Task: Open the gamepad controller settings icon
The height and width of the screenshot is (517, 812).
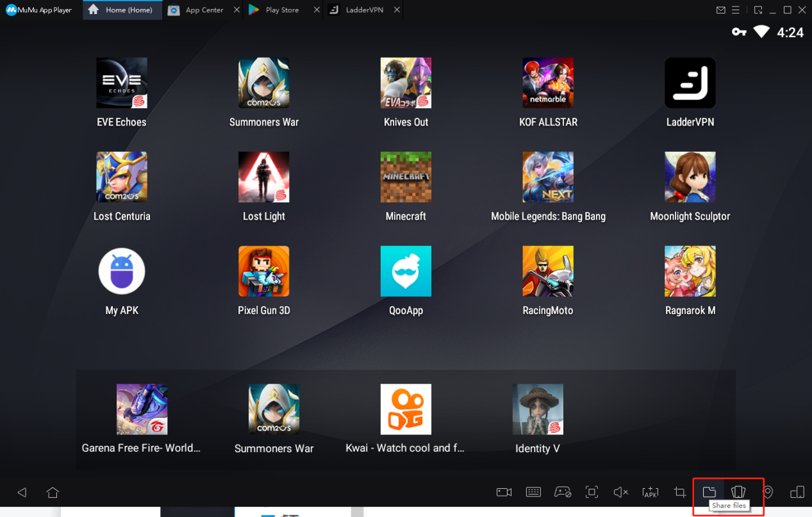Action: [x=563, y=492]
